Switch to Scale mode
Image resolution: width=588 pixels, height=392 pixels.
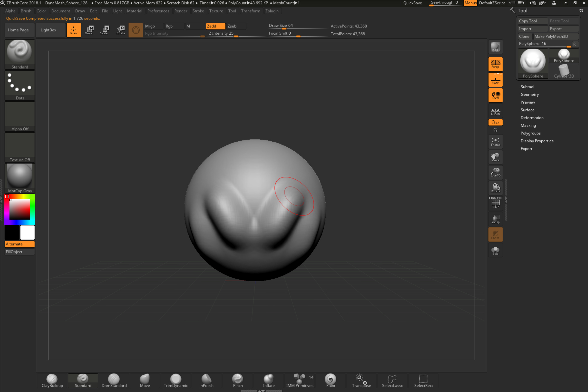(x=104, y=30)
